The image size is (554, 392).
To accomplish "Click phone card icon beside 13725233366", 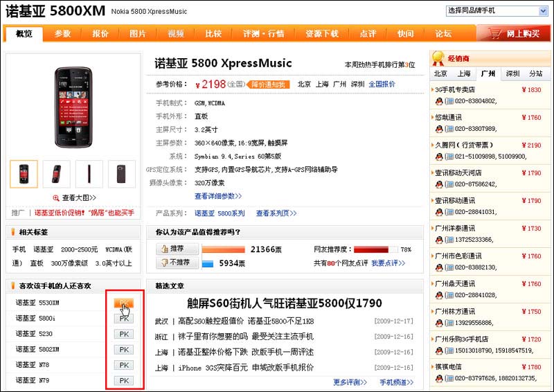I will 449,240.
